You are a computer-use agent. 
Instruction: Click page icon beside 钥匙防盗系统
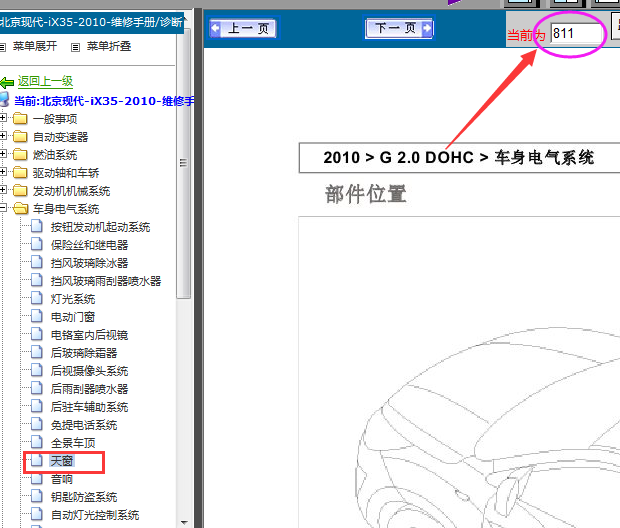[x=37, y=496]
